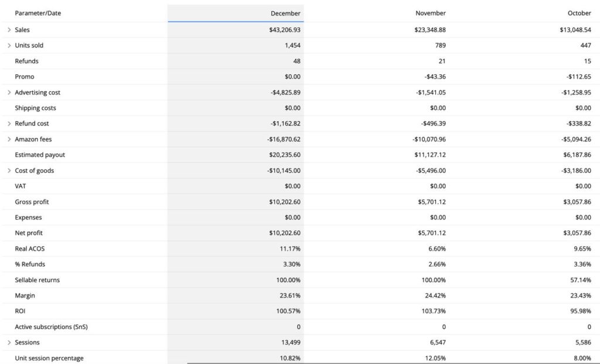This screenshot has width=600, height=364.
Task: Click the October column header
Action: 579,13
